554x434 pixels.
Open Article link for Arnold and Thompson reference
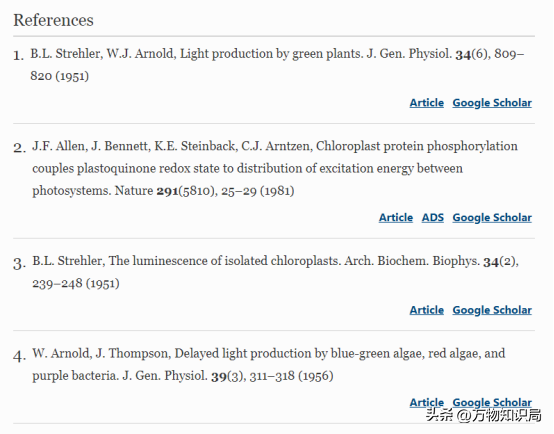pos(426,403)
